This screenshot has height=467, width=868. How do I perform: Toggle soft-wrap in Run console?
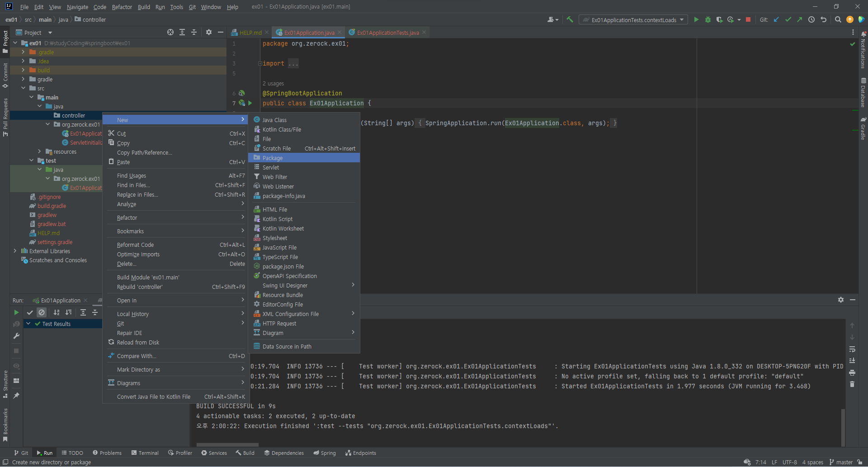(x=852, y=349)
